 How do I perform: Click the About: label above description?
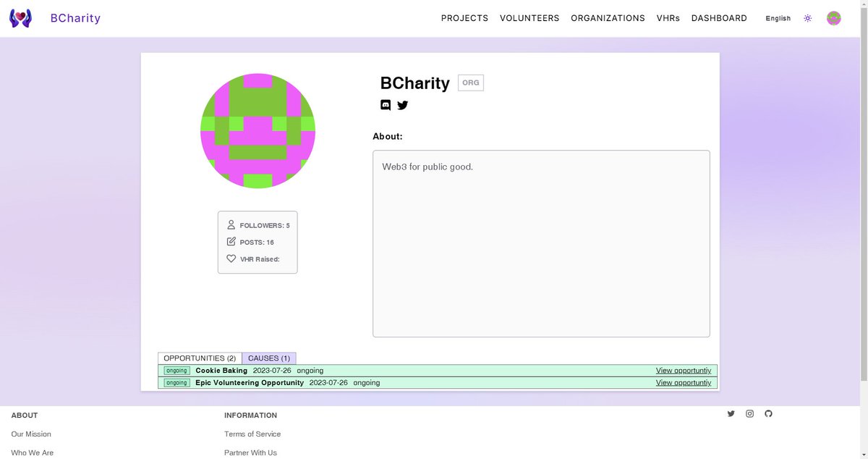pos(388,136)
